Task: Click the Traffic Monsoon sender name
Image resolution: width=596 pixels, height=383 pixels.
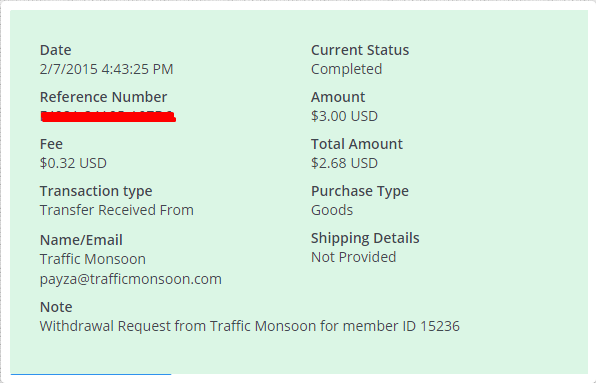Action: (x=93, y=259)
